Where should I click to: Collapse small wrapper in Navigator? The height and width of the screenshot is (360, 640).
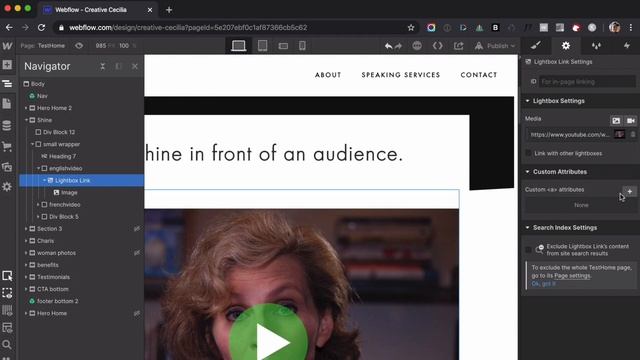click(32, 144)
